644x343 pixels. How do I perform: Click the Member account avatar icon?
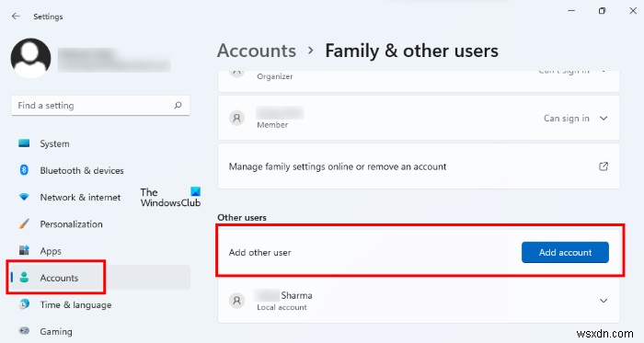tap(237, 118)
